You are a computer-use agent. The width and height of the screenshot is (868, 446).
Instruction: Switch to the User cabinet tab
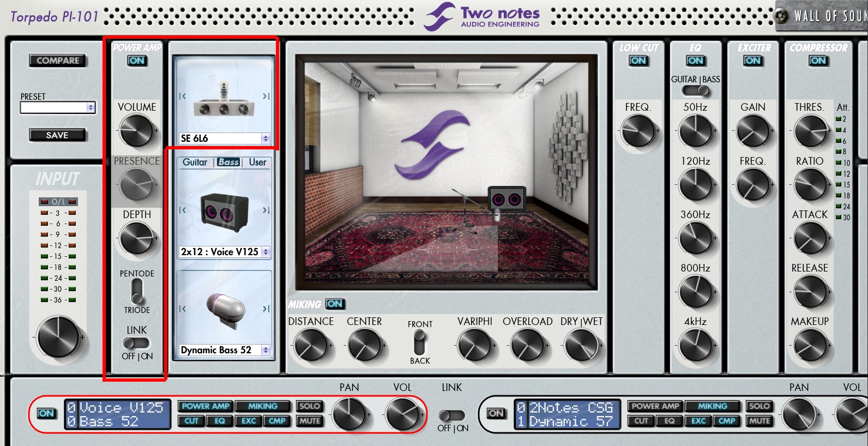(257, 162)
